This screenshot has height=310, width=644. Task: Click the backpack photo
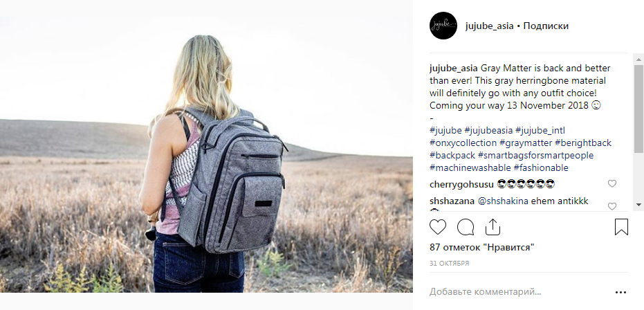pos(206,154)
